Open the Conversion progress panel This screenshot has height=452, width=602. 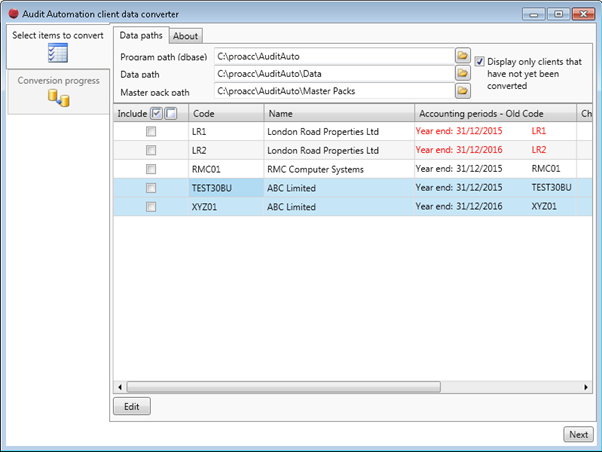coord(58,91)
